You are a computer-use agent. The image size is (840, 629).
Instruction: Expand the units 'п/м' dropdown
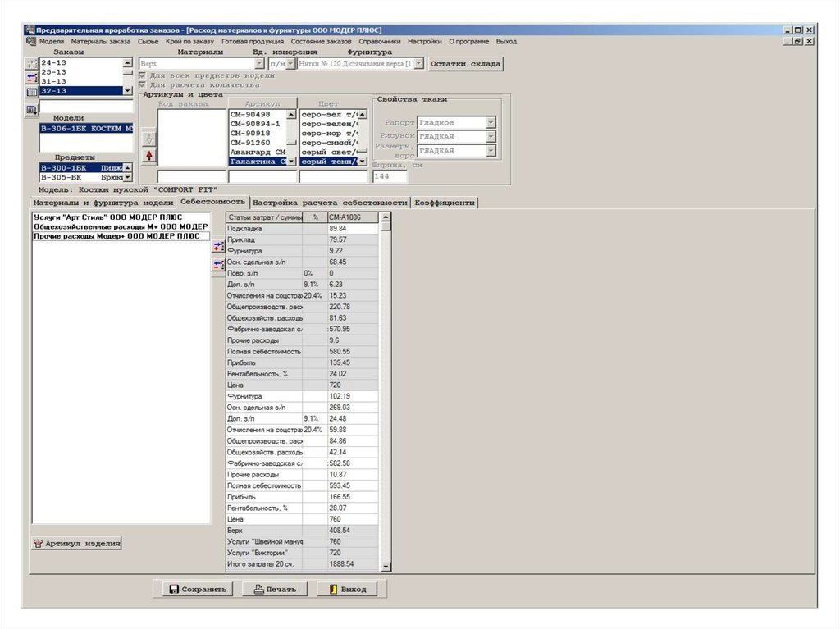pyautogui.click(x=290, y=63)
